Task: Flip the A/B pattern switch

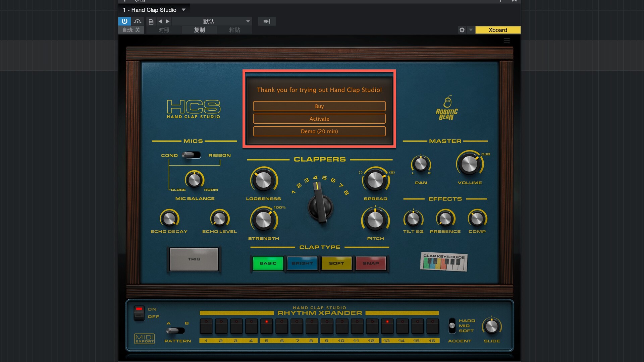Action: pos(175,330)
